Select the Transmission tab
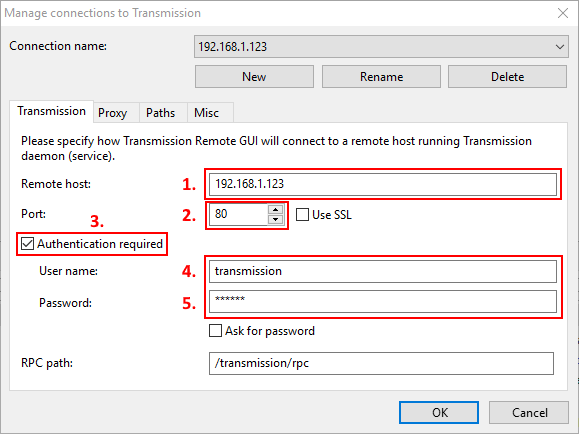The image size is (579, 434). (51, 111)
